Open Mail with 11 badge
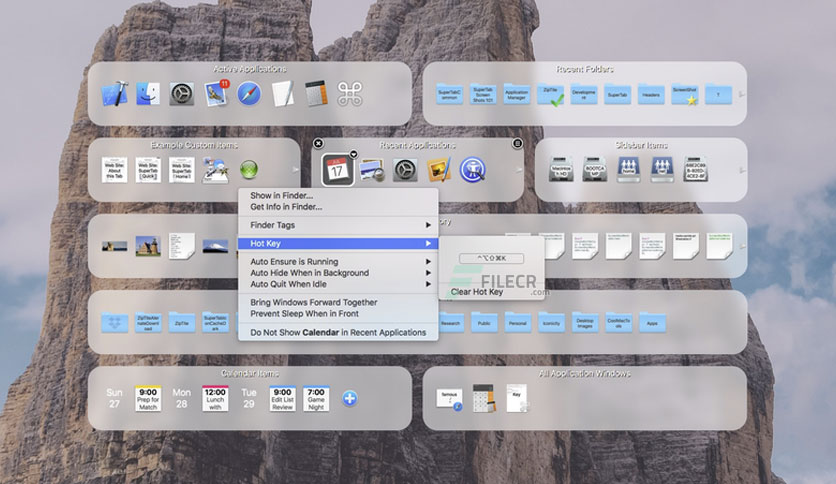This screenshot has height=484, width=836. 216,93
